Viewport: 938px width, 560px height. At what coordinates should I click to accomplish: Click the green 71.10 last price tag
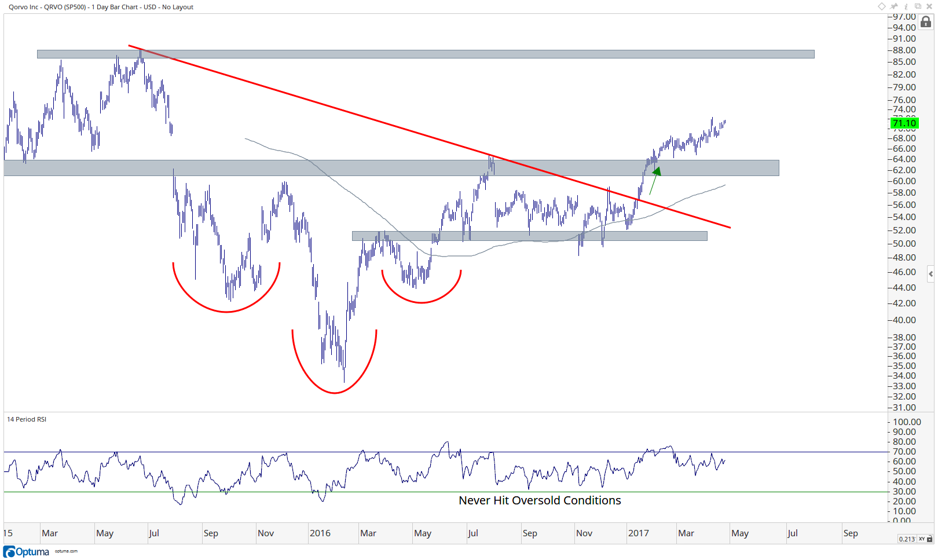coord(904,123)
